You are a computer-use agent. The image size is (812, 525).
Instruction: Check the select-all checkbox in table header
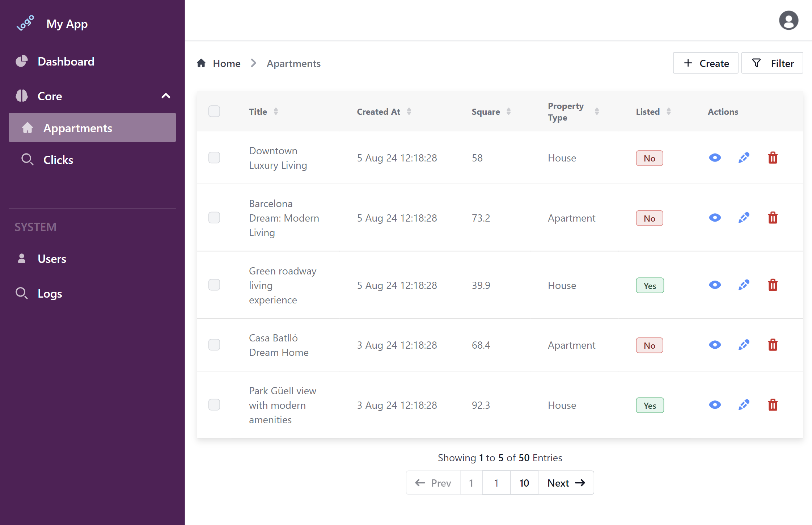pyautogui.click(x=214, y=112)
